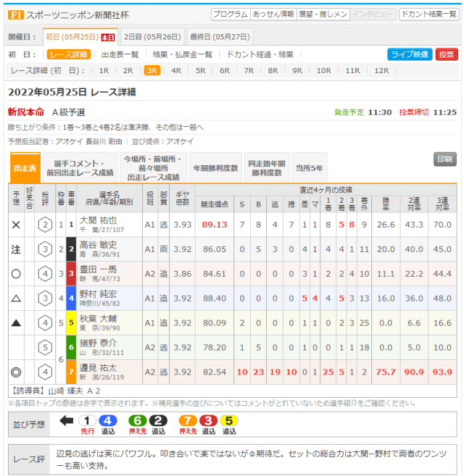This screenshot has width=464, height=476.
Task: Click black lineup bubble 2 in 並び予想
Action: click(x=158, y=421)
